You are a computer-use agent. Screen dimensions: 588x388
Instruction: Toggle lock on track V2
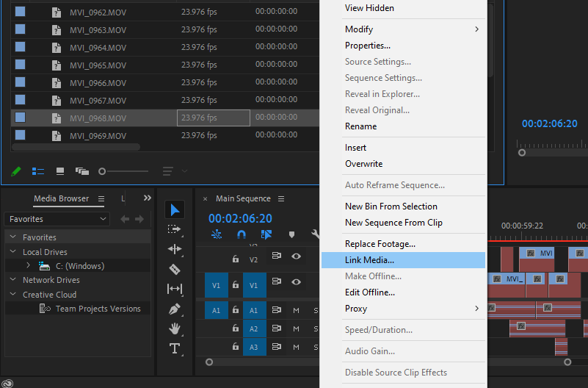click(235, 259)
